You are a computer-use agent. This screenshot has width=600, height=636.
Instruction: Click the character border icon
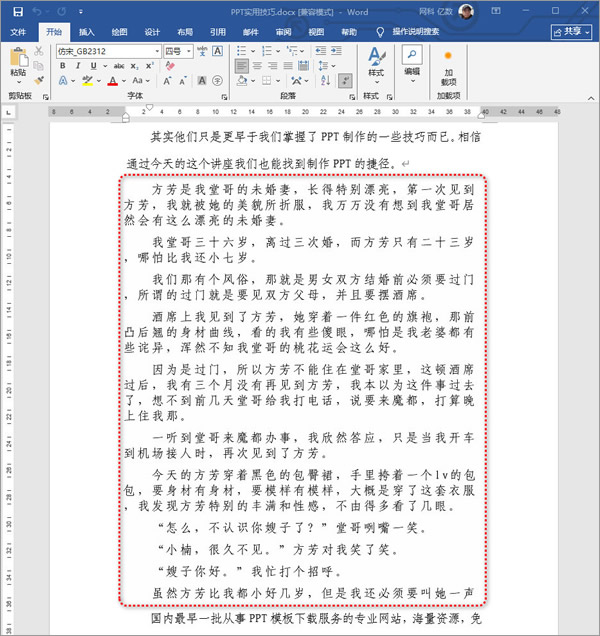pyautogui.click(x=217, y=51)
